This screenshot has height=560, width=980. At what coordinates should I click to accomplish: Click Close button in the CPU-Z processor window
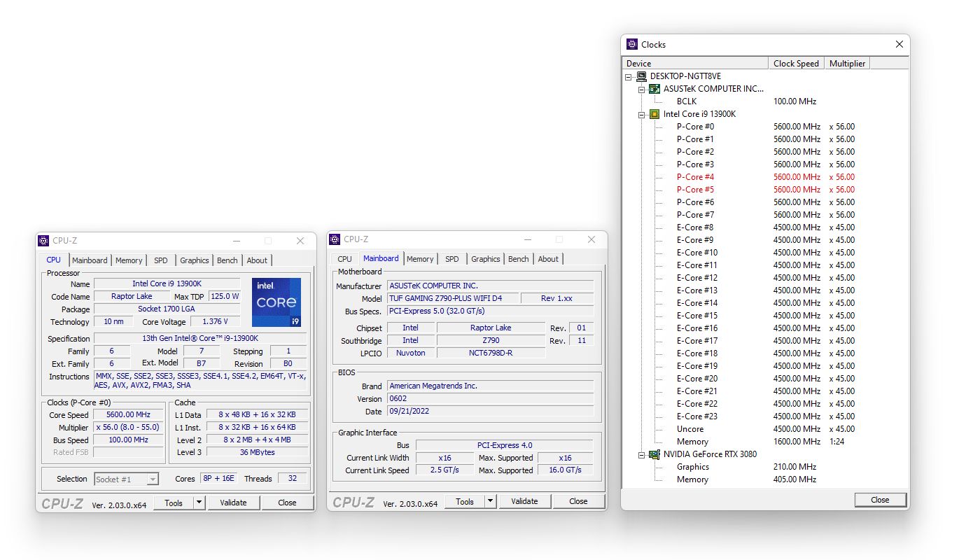287,503
